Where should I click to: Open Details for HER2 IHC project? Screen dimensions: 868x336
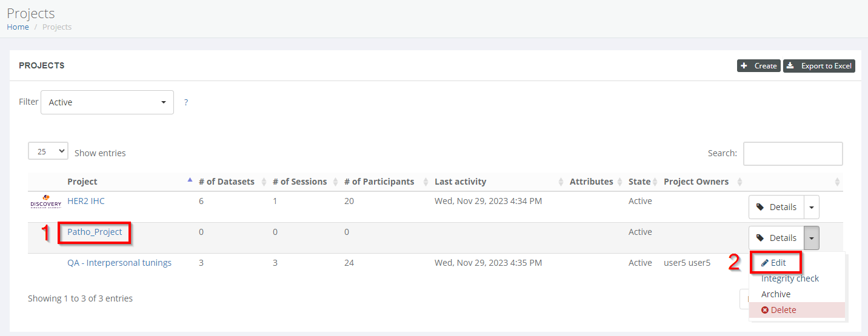[x=776, y=207]
